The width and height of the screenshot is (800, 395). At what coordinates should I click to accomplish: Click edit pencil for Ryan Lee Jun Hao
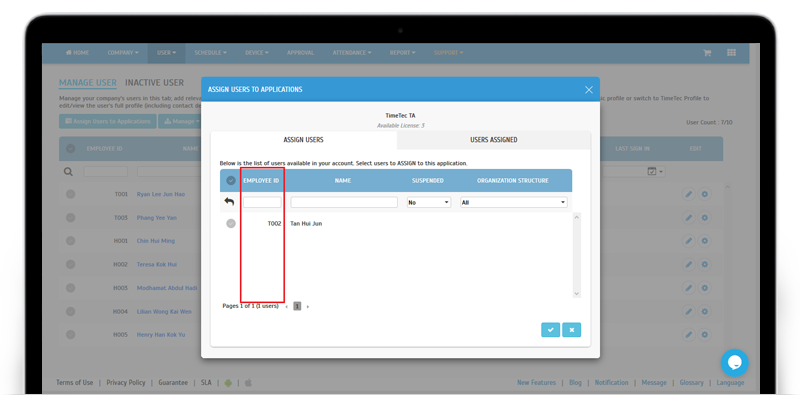[x=689, y=194]
